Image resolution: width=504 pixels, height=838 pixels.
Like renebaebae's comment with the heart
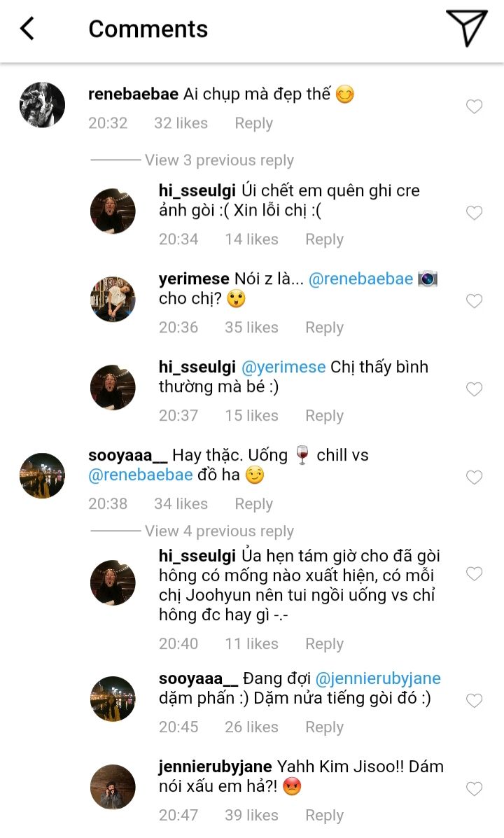point(475,106)
